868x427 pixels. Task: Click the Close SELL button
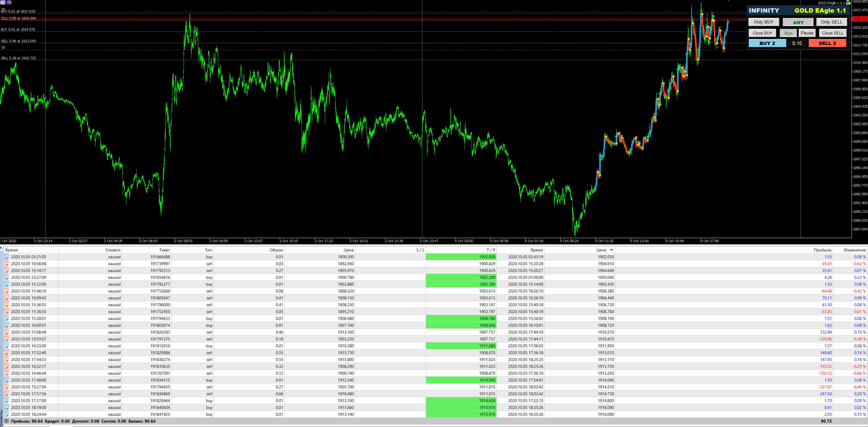832,33
